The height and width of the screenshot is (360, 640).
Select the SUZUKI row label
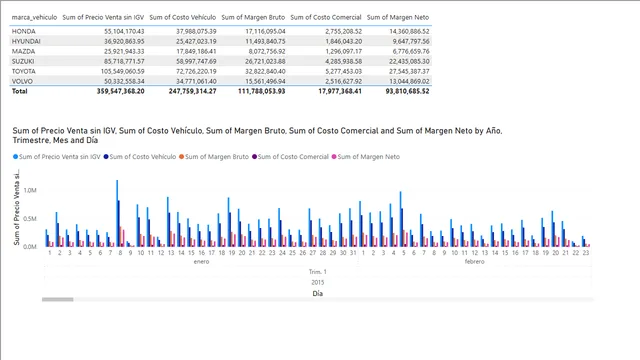(23, 61)
